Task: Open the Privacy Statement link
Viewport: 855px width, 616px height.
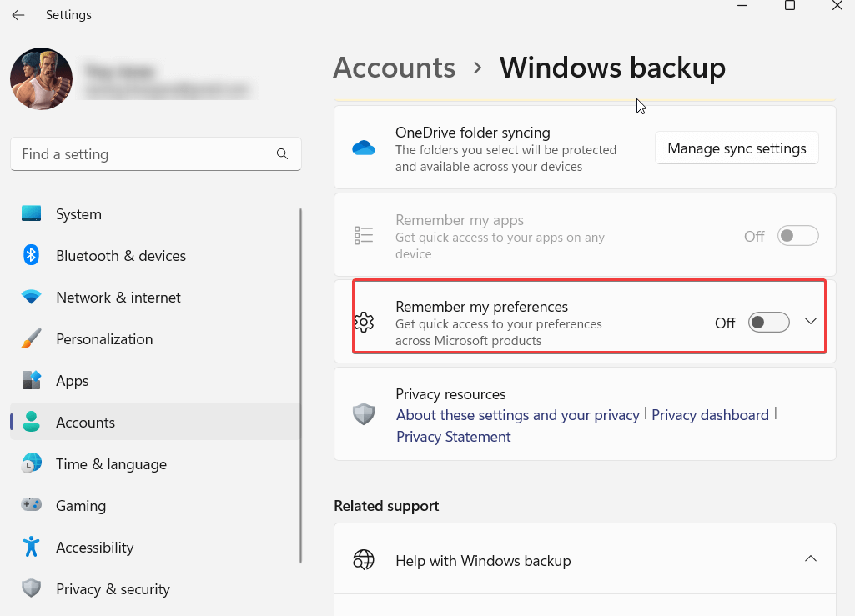Action: click(x=453, y=437)
